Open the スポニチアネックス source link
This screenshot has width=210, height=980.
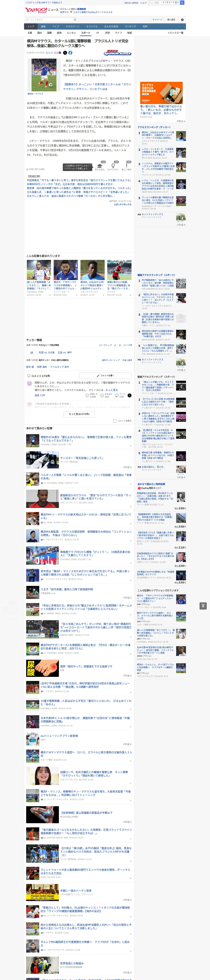click(x=122, y=204)
